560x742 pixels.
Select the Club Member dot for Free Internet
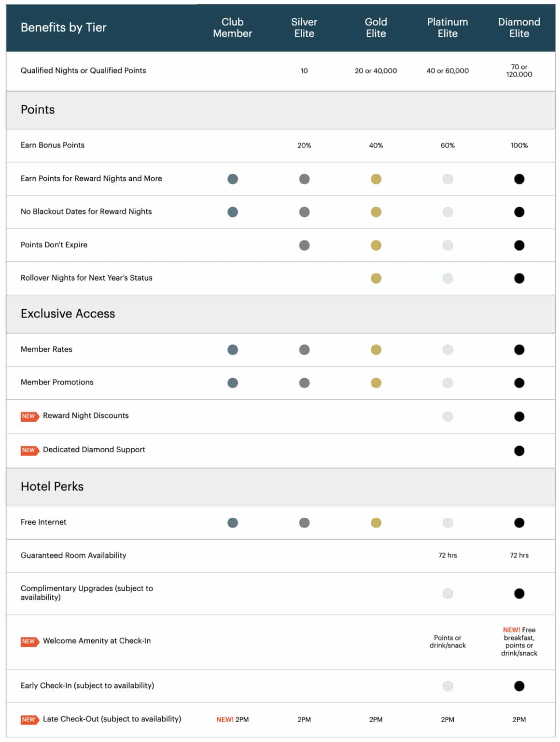point(232,522)
